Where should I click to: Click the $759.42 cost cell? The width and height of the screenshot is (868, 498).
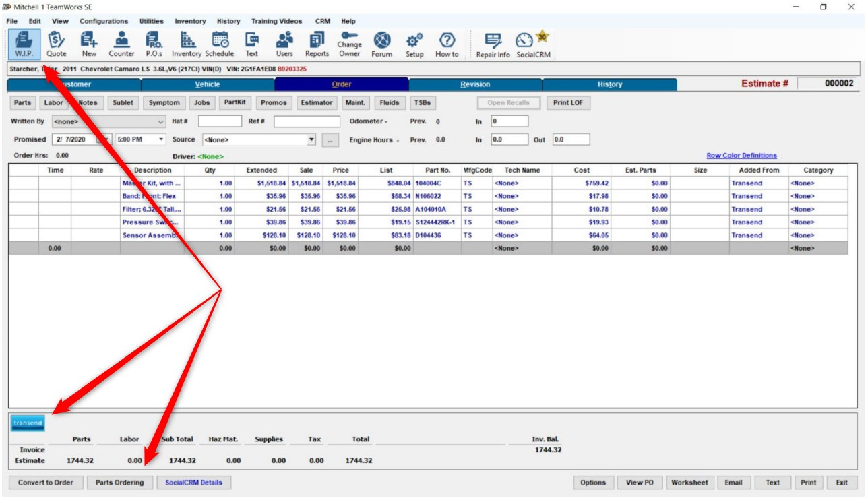pyautogui.click(x=582, y=183)
